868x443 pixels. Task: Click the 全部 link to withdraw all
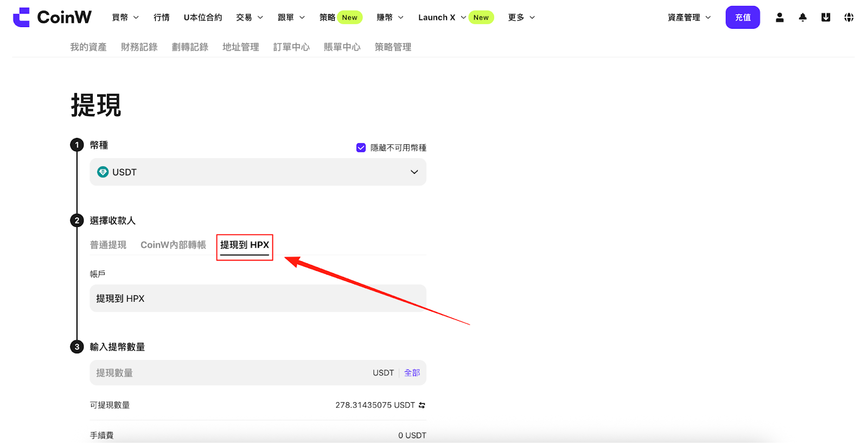coord(412,373)
